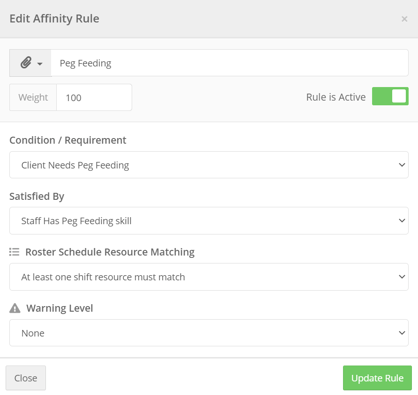Open the Condition / Requirement dropdown
The width and height of the screenshot is (418, 395).
click(x=209, y=165)
